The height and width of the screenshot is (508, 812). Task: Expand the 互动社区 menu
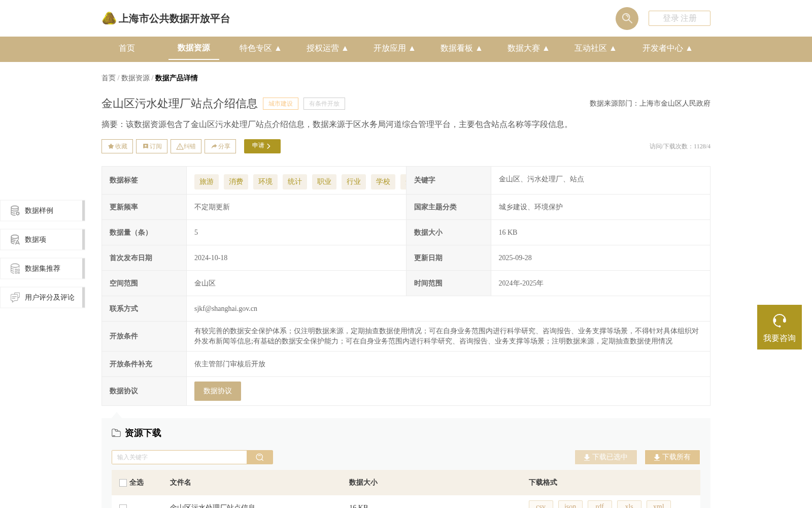click(x=595, y=48)
